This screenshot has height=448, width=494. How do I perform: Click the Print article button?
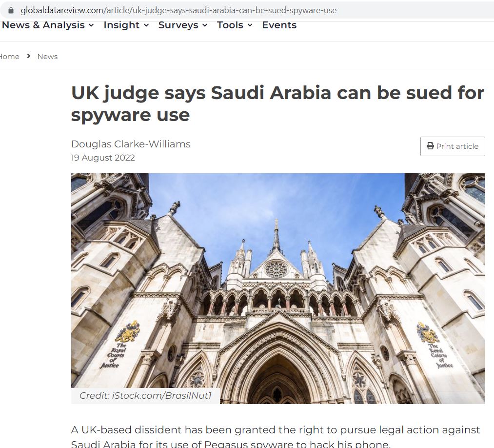point(453,146)
